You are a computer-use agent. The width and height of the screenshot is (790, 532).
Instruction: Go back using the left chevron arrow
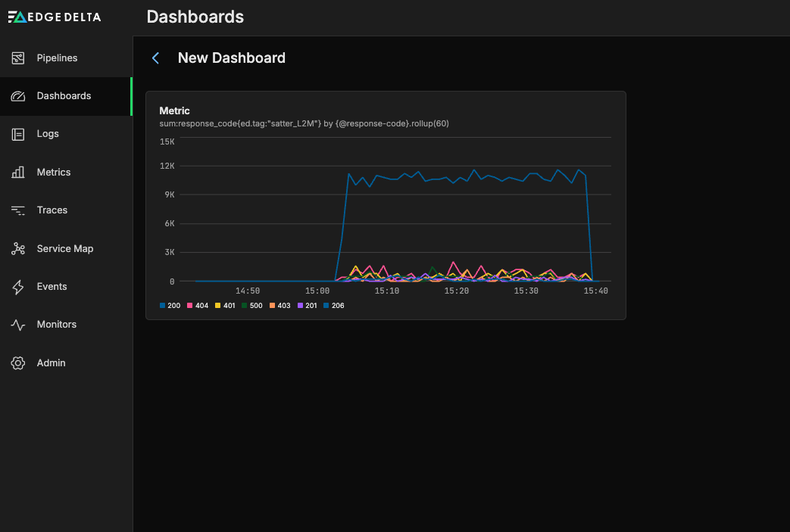156,58
